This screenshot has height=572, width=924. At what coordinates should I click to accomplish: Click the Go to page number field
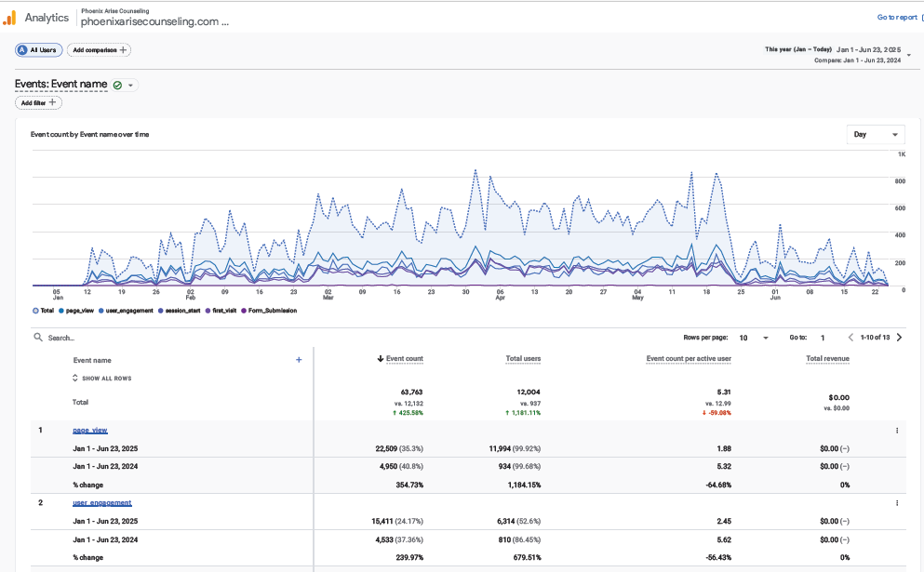pos(823,338)
